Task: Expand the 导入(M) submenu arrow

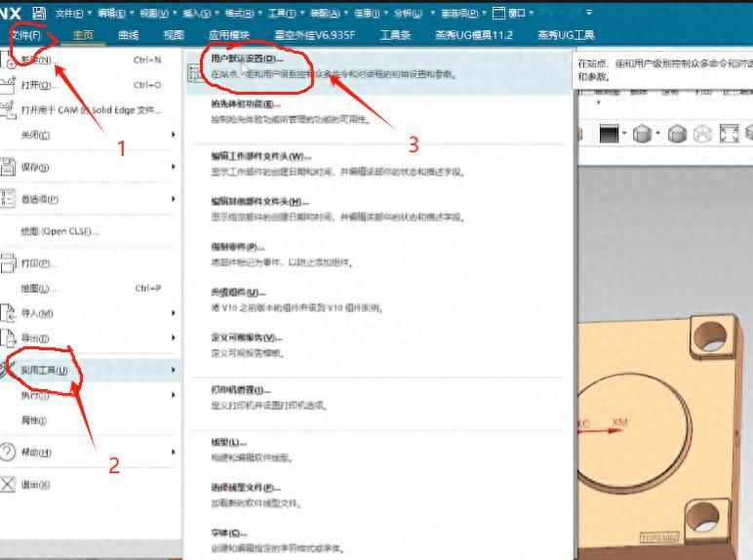Action: tap(173, 313)
